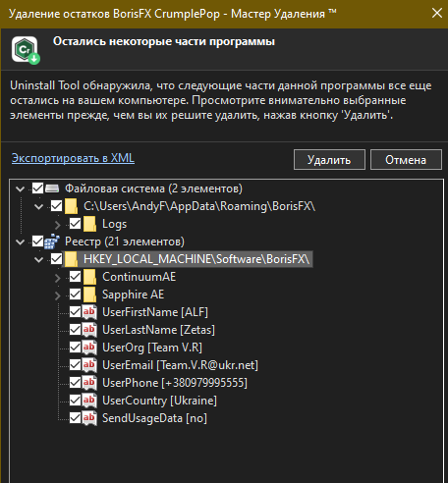Viewport: 448px width, 483px height.
Task: Uncheck the UserPhone checkbox
Action: (75, 383)
